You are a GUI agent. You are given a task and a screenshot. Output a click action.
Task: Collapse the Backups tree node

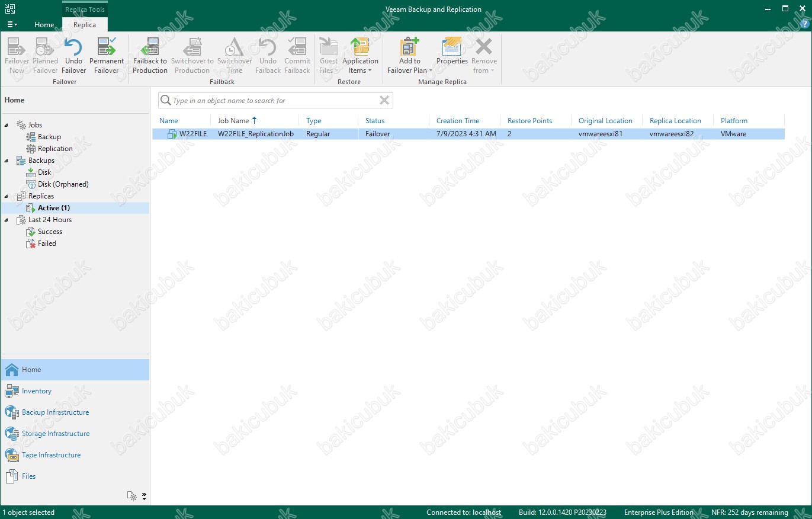[7, 161]
